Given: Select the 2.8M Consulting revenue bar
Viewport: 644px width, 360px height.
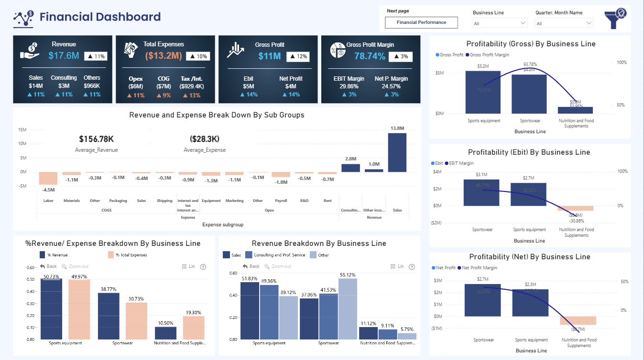Looking at the screenshot, I should coord(350,168).
